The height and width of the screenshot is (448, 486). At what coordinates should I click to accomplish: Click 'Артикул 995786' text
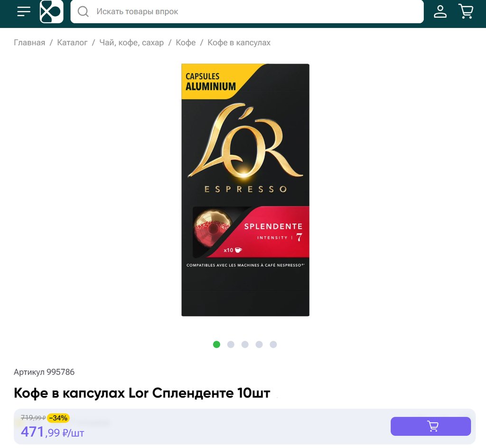point(44,372)
